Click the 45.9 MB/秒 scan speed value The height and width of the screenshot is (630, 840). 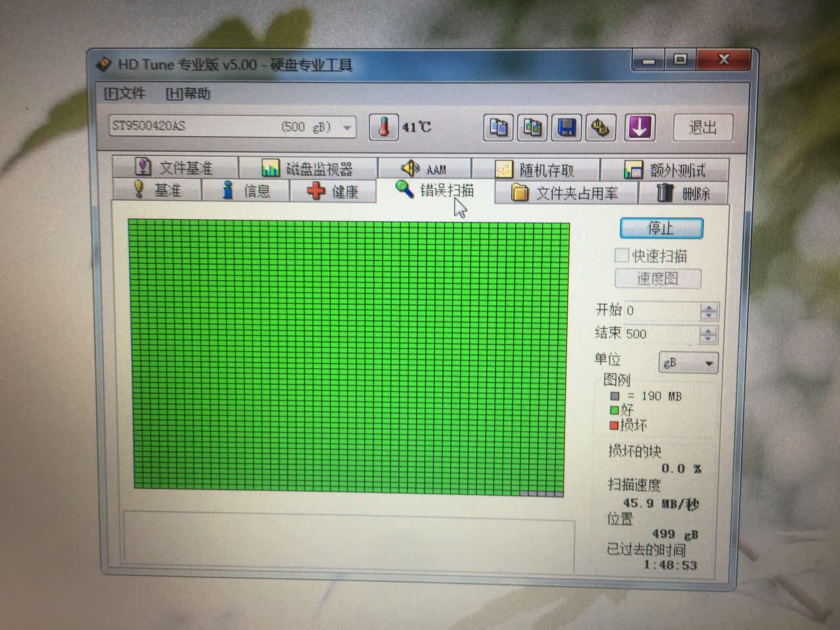click(x=661, y=504)
